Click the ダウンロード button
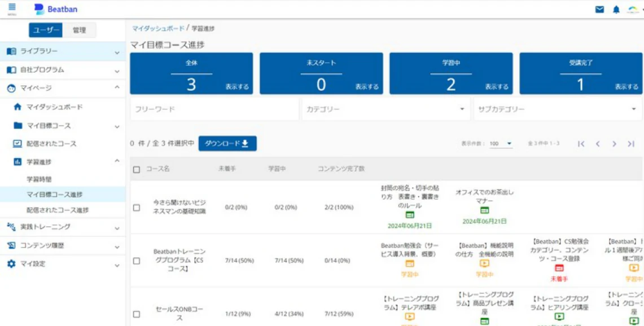Viewport: 644px width, 326px height. click(227, 143)
